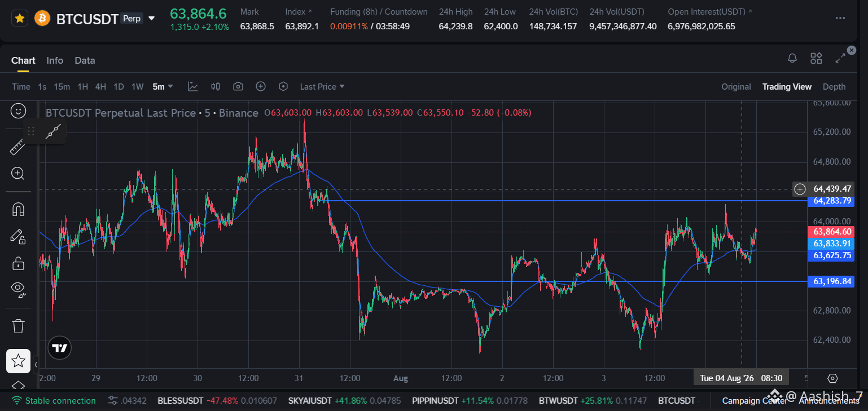Click the Funding (8h) / Countdown label
Image resolution: width=868 pixels, height=411 pixels.
click(x=379, y=11)
